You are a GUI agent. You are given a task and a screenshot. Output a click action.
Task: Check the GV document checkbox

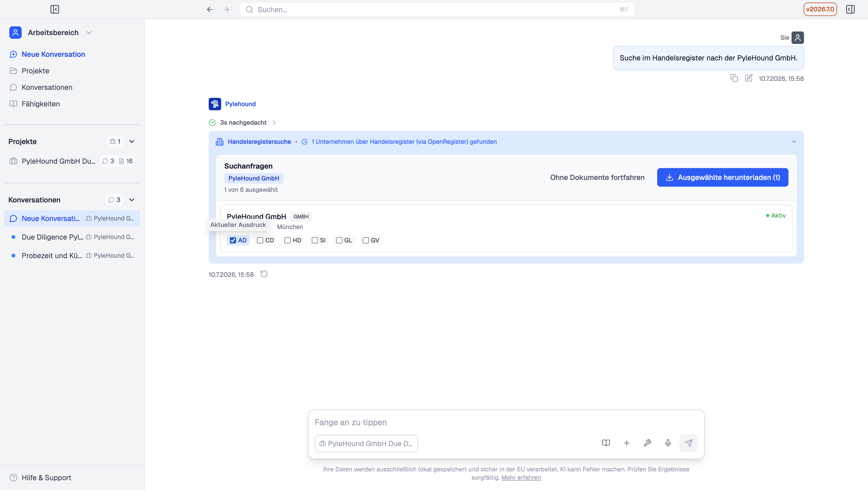tap(366, 240)
